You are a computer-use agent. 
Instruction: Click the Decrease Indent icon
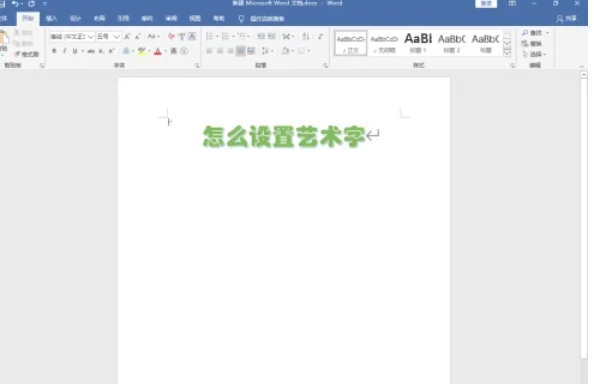(261, 36)
